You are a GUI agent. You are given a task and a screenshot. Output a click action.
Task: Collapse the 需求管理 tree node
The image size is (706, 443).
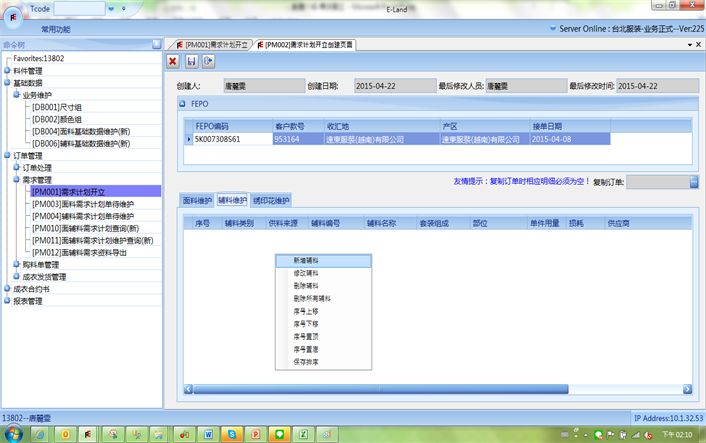coord(16,180)
